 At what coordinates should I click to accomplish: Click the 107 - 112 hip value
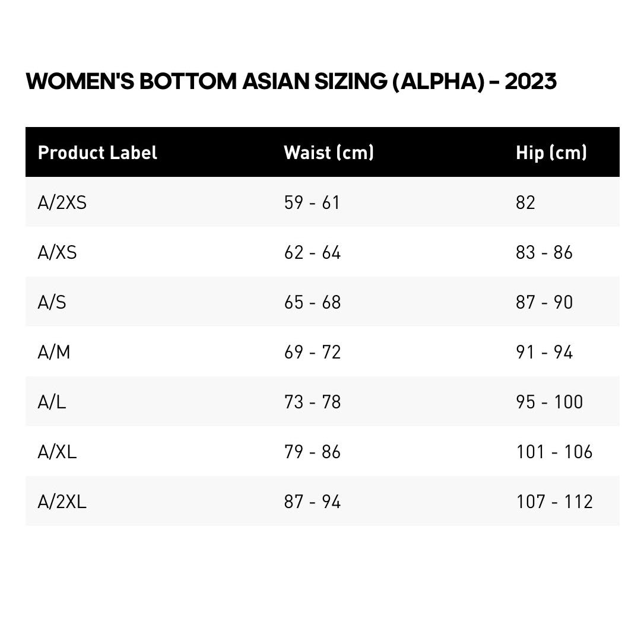tap(554, 502)
